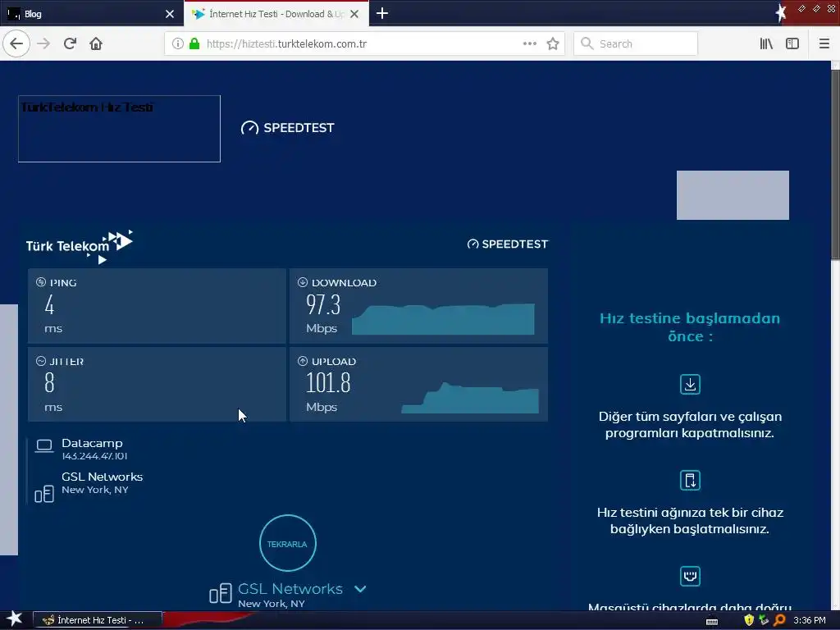840x630 pixels.
Task: Click the server icon beside GSL Networks info
Action: click(44, 494)
